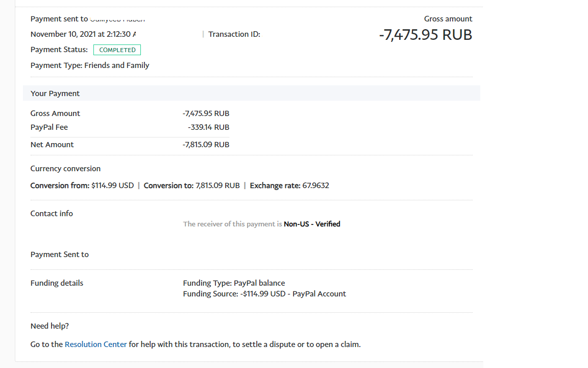
Task: Click the 'Payment sent to' recipient header
Action: [88, 19]
